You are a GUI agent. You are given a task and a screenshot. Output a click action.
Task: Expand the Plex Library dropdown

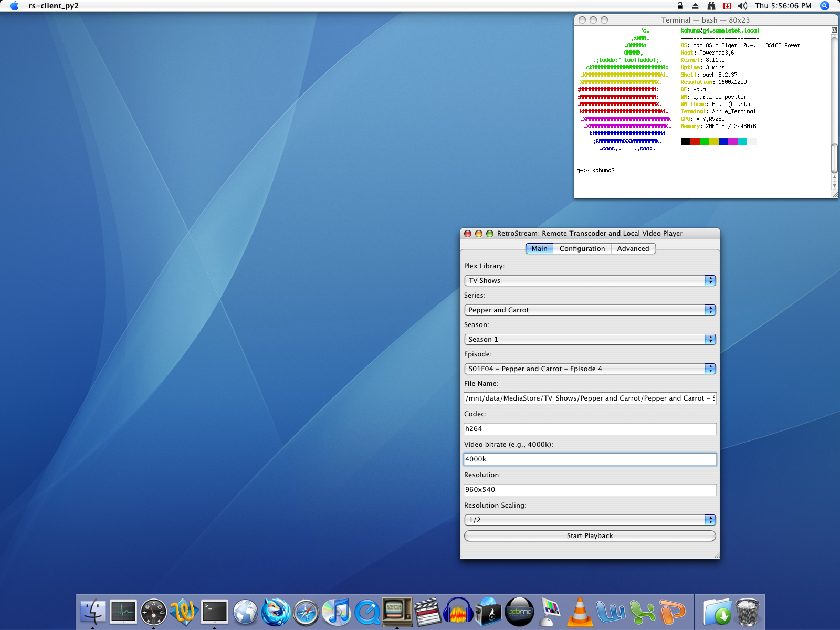(x=590, y=281)
